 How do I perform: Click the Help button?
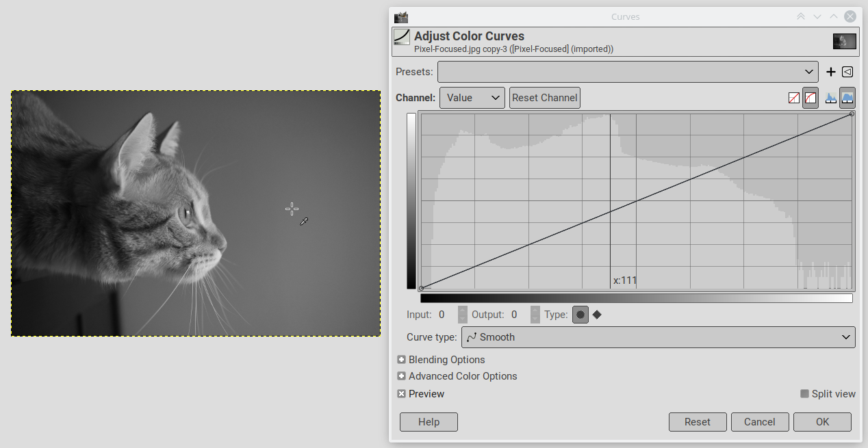429,422
